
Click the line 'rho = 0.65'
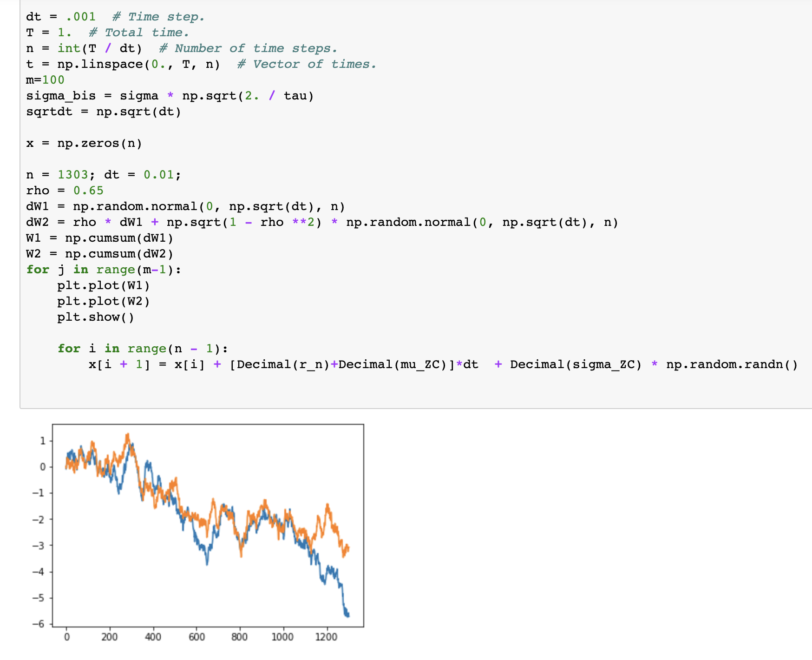tap(65, 191)
